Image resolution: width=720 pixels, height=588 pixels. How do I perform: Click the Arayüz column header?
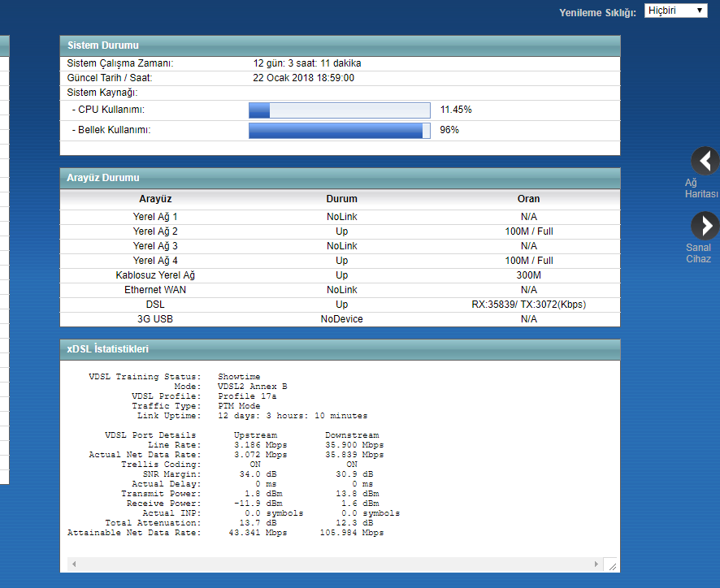tap(155, 199)
